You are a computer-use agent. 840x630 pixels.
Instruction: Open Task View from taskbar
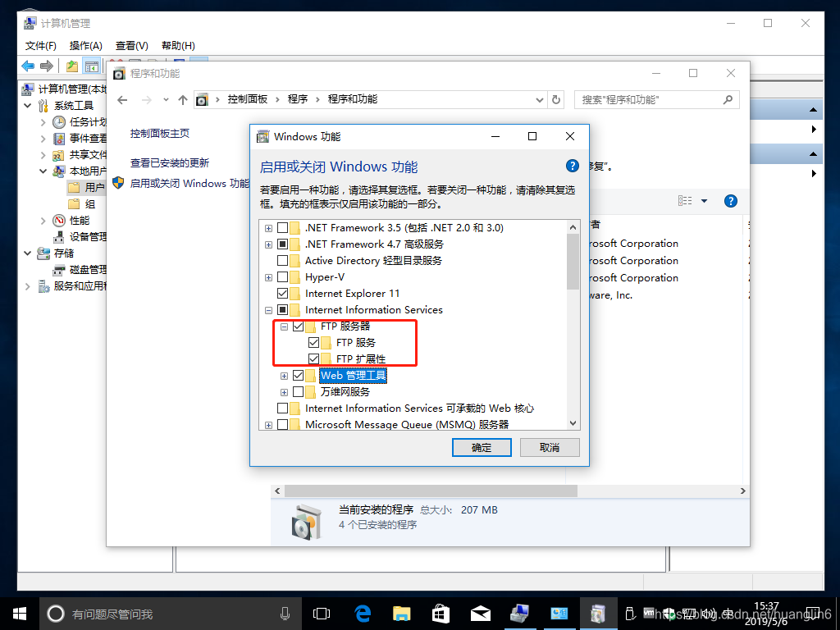321,614
